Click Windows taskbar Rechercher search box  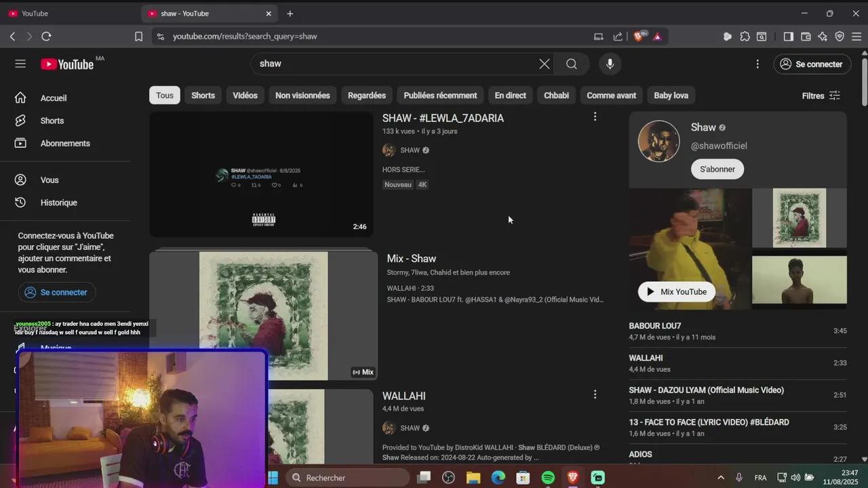point(349,478)
